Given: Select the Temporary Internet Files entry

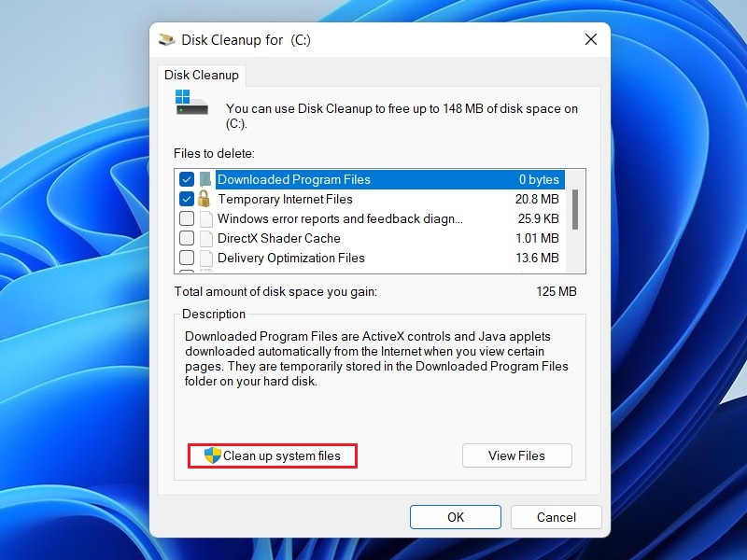Looking at the screenshot, I should 286,199.
